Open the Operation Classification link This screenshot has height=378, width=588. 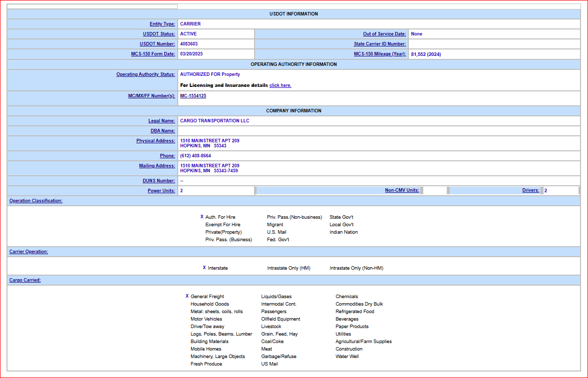36,201
